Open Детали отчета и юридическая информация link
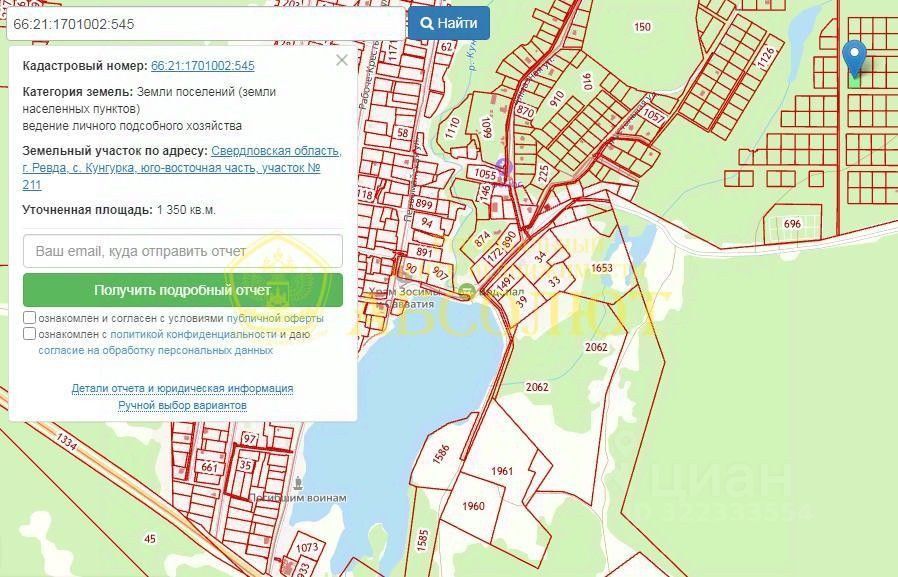This screenshot has height=577, width=898. (182, 389)
